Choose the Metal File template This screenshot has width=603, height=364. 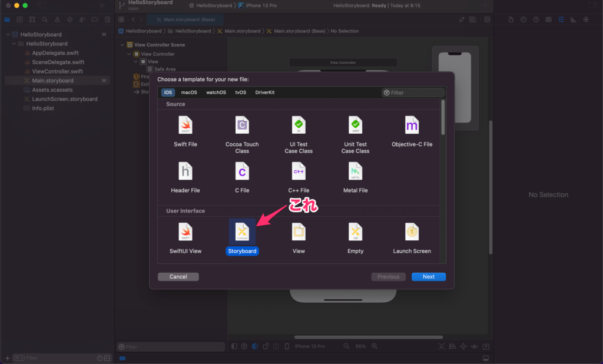pyautogui.click(x=355, y=171)
